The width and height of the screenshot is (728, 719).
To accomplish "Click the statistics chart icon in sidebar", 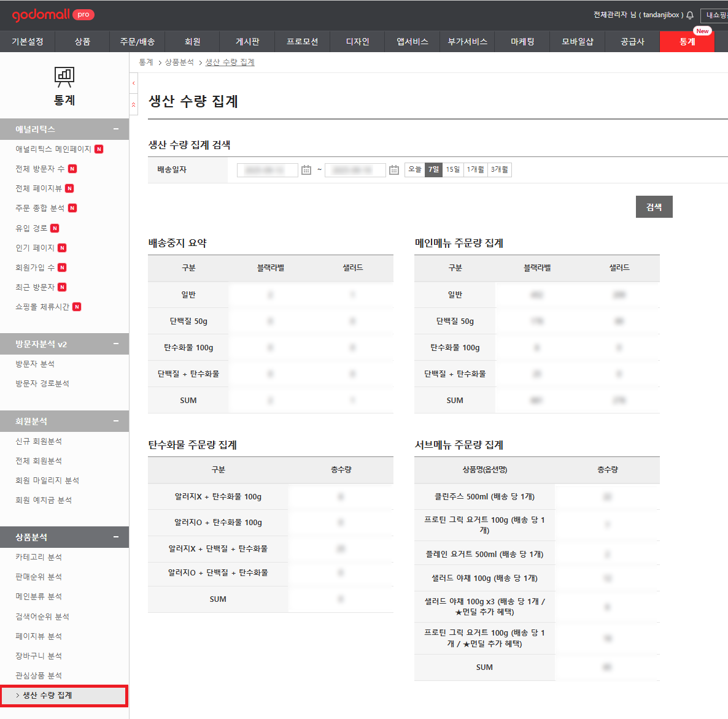I will [x=64, y=77].
